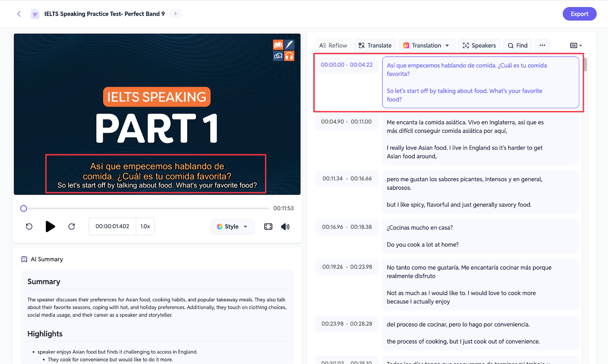608x364 pixels.
Task: Add a new tab with plus button
Action: [x=175, y=14]
